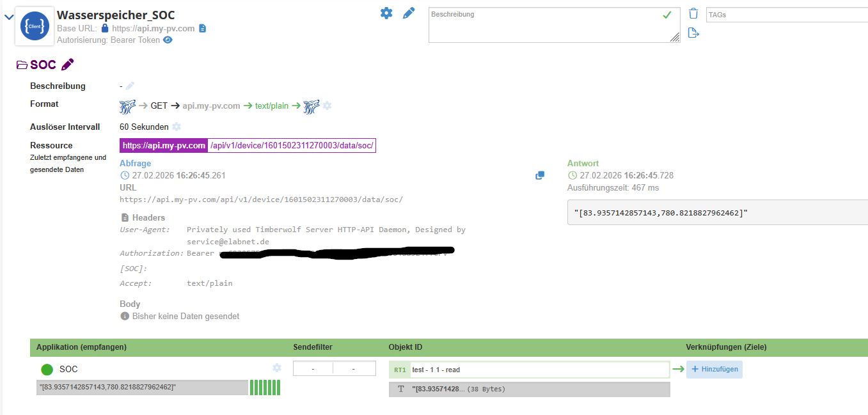Edit the SOC description pencil icon

point(130,86)
